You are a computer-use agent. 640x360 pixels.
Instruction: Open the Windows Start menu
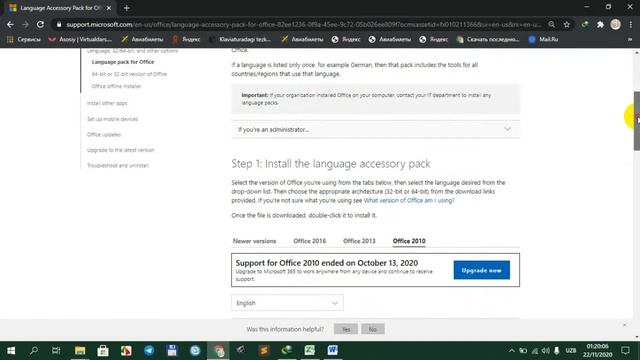pyautogui.click(x=11, y=350)
